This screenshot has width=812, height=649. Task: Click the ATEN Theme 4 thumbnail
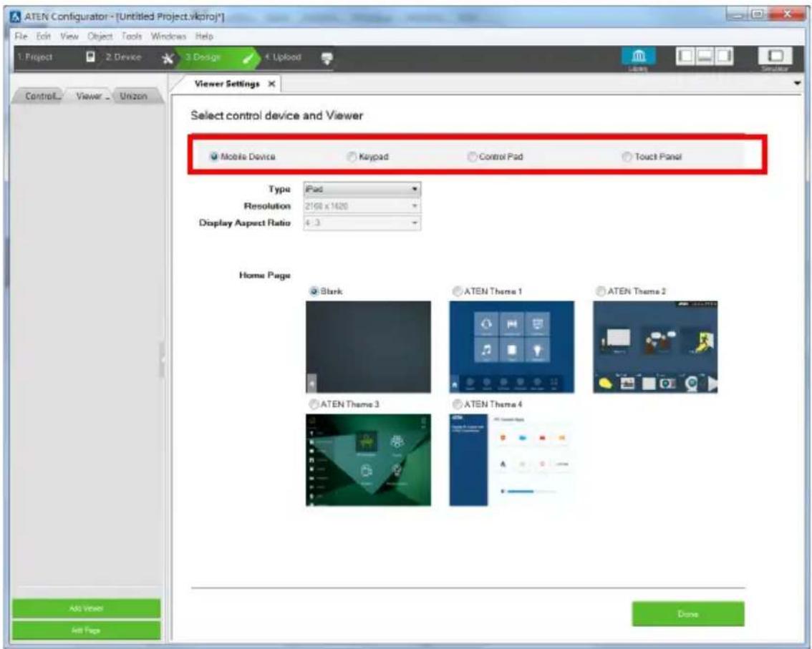(512, 459)
